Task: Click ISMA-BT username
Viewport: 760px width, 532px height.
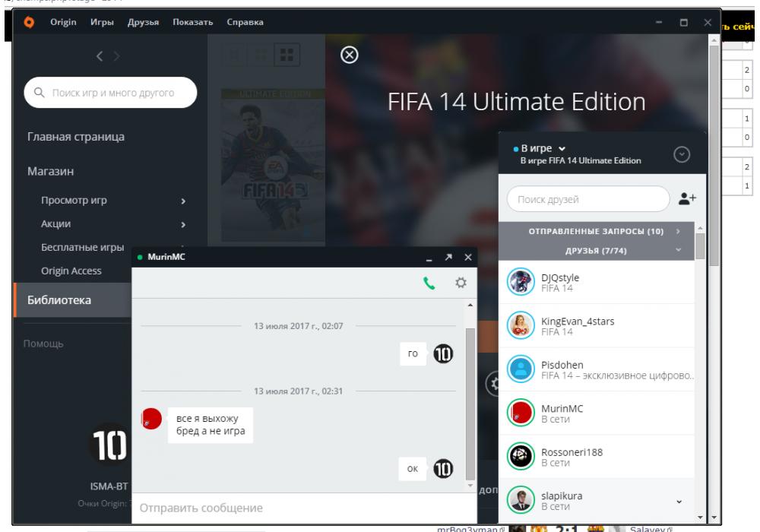Action: click(109, 486)
